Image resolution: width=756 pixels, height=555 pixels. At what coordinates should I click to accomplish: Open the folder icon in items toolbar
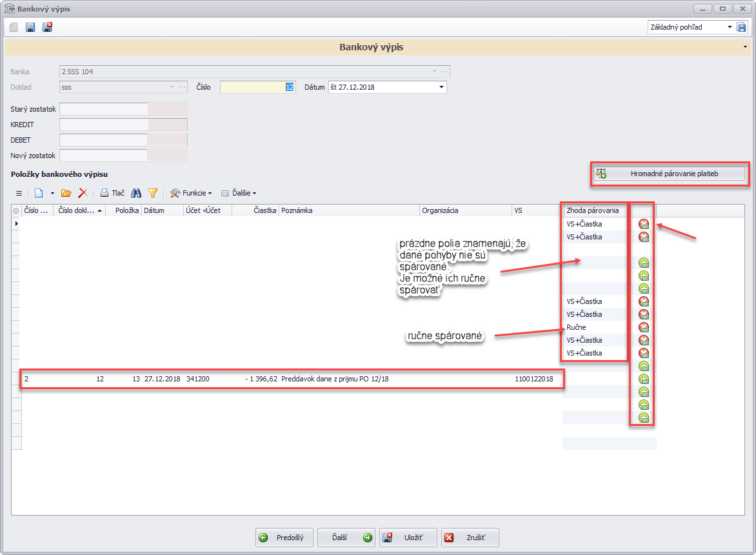pyautogui.click(x=66, y=193)
